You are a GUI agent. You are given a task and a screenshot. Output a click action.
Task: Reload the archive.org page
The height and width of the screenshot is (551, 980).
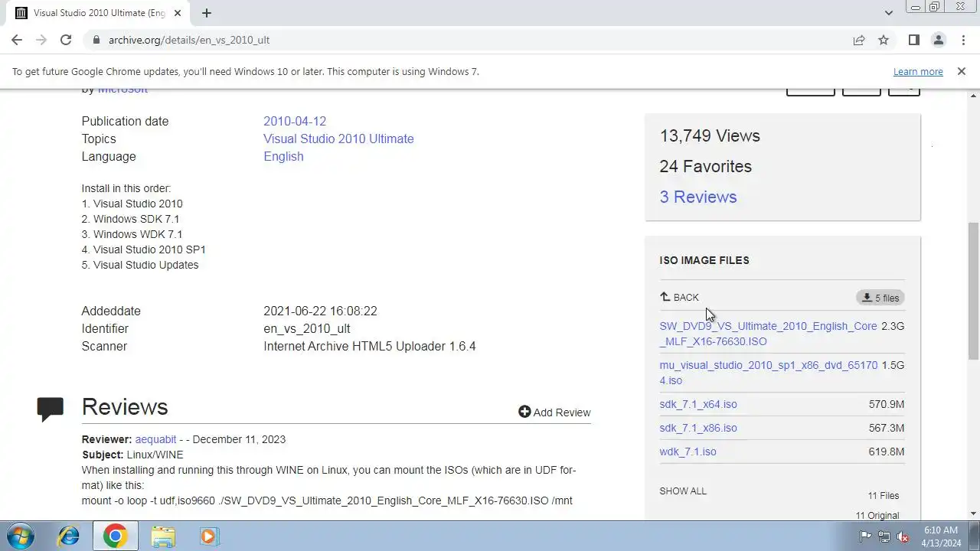[66, 40]
